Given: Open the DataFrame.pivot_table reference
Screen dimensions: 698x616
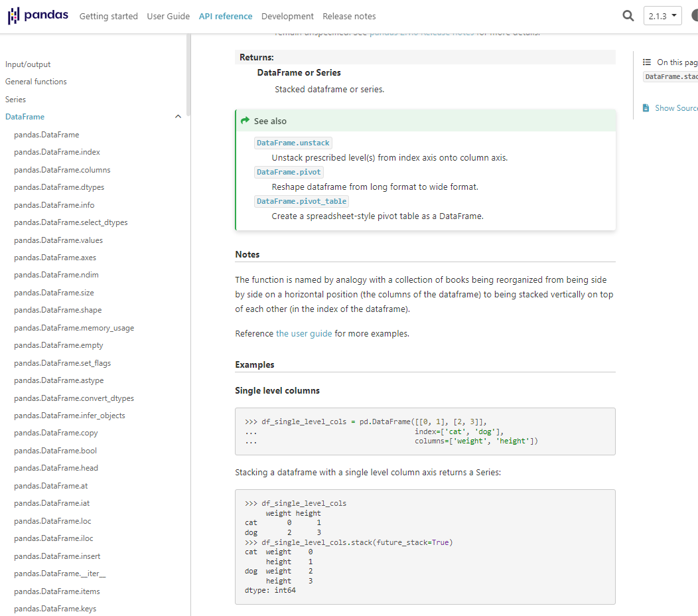Looking at the screenshot, I should [301, 201].
